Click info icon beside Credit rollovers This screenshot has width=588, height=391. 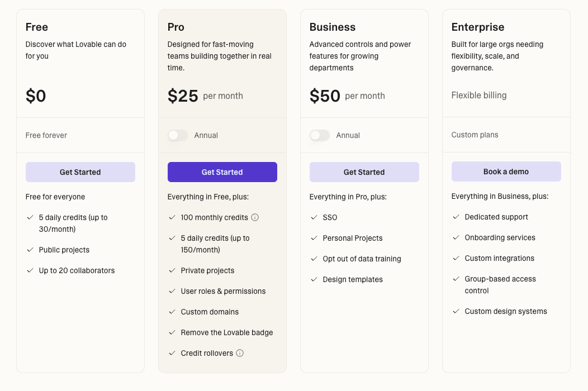click(x=240, y=353)
